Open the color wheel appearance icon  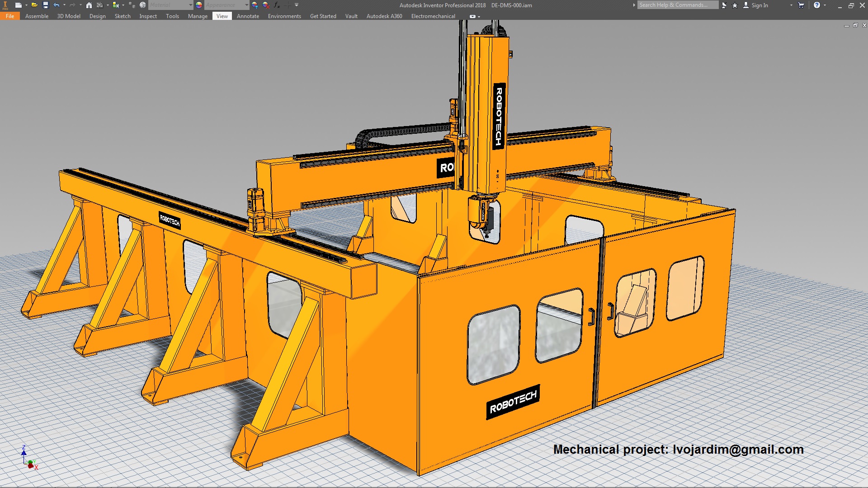coord(199,5)
